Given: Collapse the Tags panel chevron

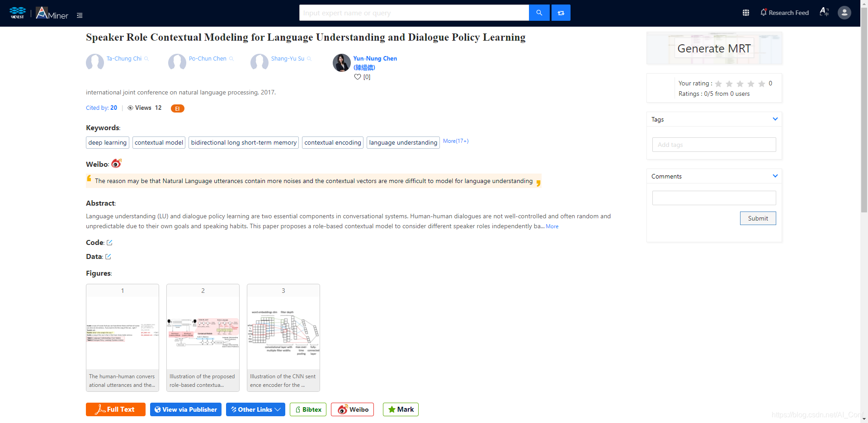Looking at the screenshot, I should tap(775, 119).
